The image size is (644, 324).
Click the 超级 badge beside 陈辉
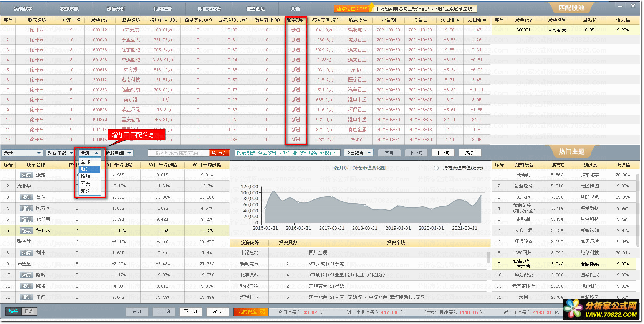[x=26, y=275]
